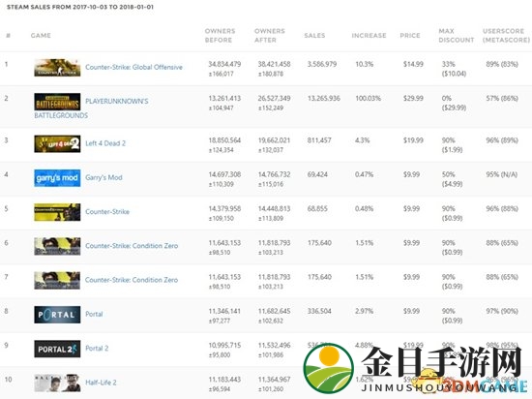This screenshot has height=399, width=532.
Task: Select sales value 811,457
Action: pos(319,140)
